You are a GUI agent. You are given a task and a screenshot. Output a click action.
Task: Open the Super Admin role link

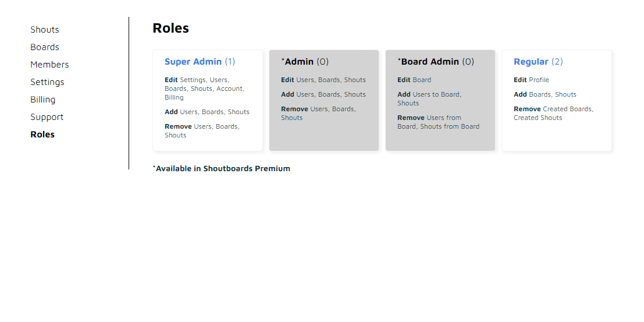(x=193, y=62)
